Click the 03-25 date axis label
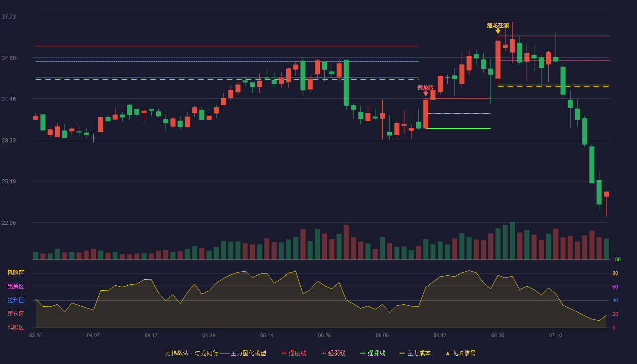The height and width of the screenshot is (364, 637). coord(35,335)
